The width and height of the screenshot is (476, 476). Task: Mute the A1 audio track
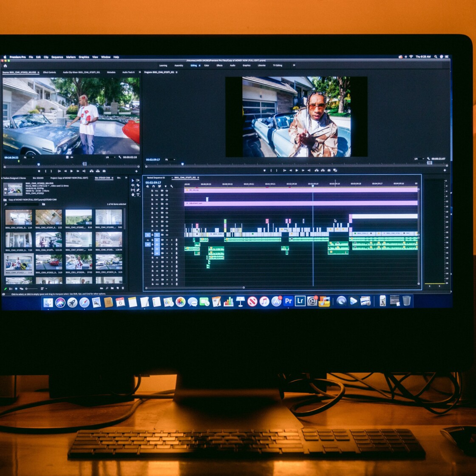167,240
